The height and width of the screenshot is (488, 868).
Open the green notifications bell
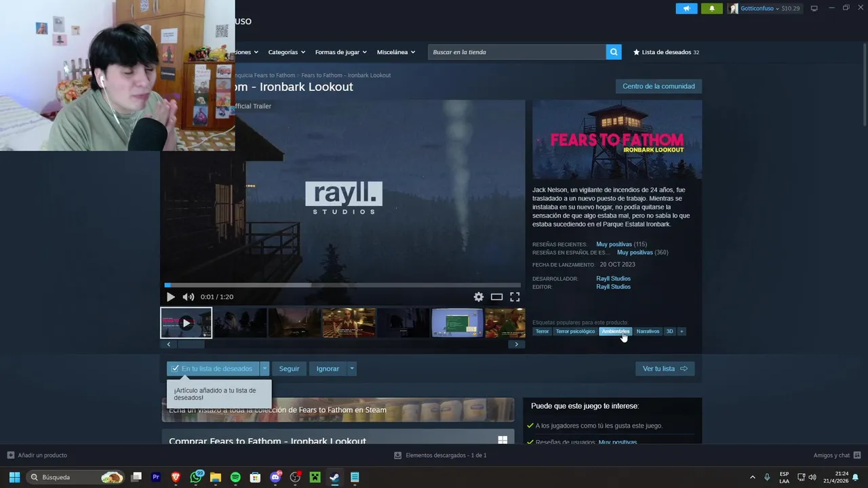(712, 9)
